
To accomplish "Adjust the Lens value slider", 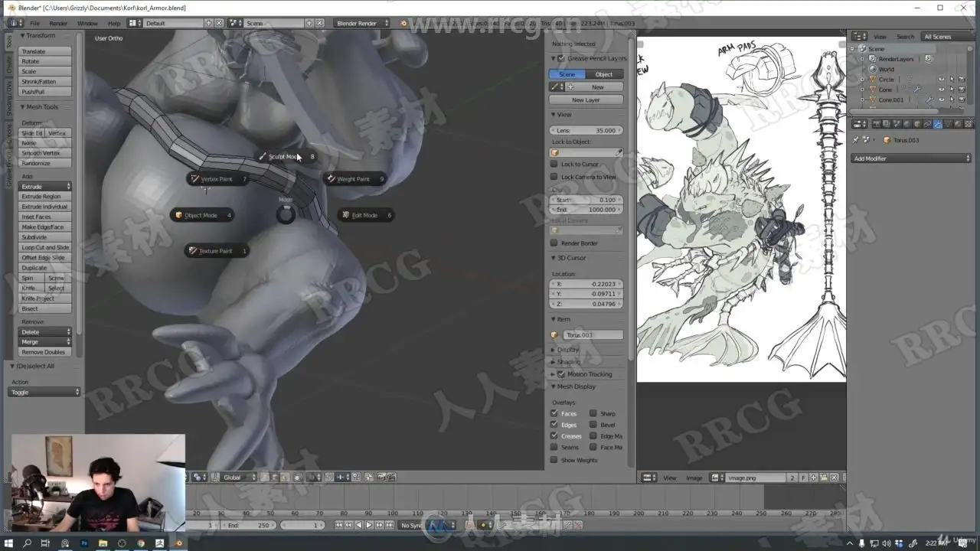I will pos(586,131).
